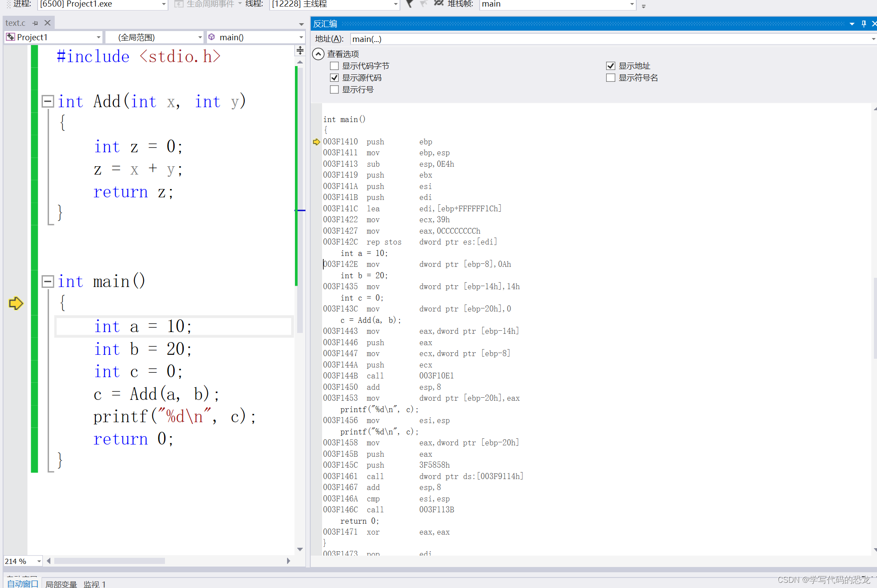Open the 堆栈帧 main dropdown
The image size is (877, 588).
point(631,4)
